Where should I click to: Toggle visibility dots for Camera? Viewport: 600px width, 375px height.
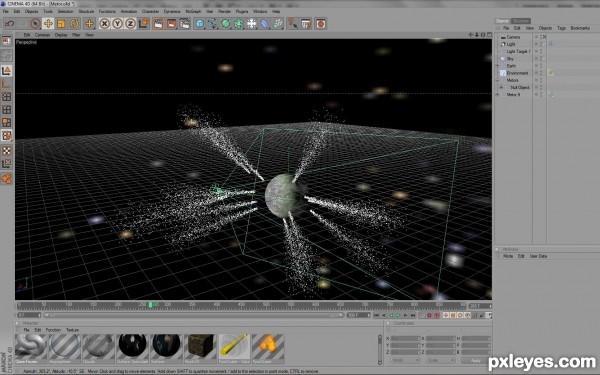point(541,37)
